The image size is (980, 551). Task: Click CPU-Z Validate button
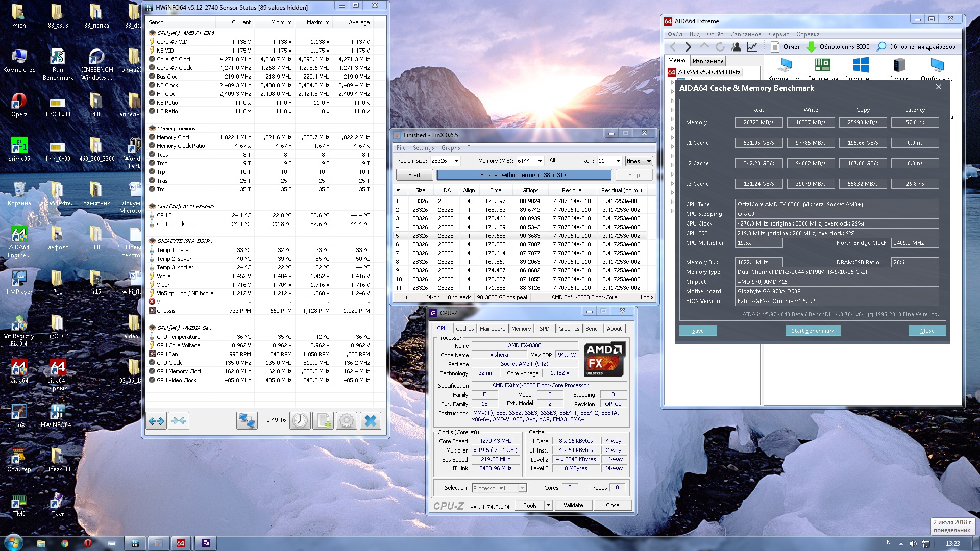(573, 505)
